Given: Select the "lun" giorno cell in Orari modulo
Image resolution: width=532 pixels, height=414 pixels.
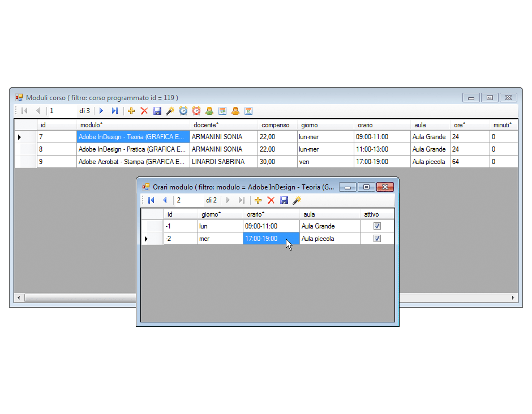Looking at the screenshot, I should click(220, 226).
